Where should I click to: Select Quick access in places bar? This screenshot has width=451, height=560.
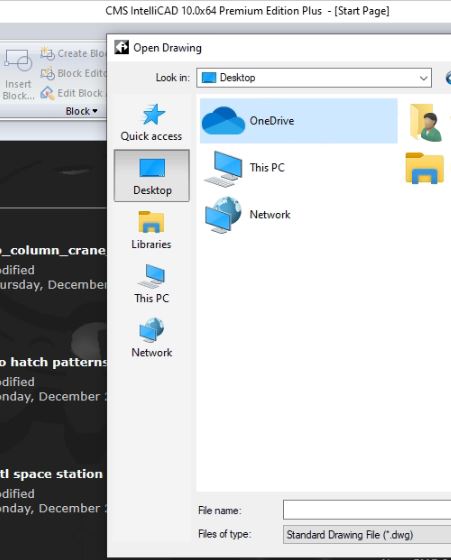click(151, 122)
